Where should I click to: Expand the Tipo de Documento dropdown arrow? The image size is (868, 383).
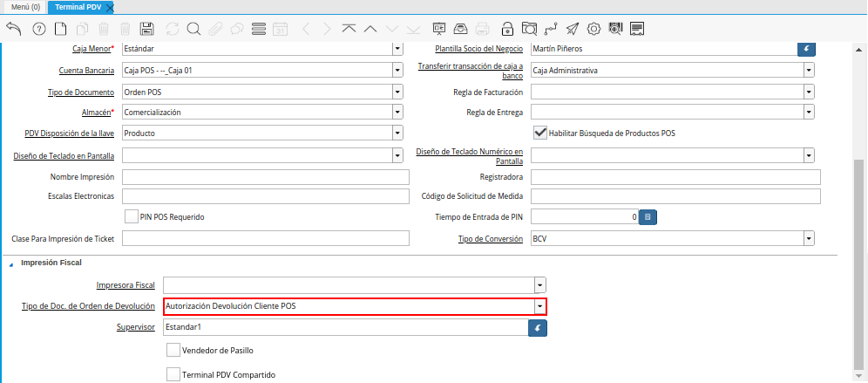[x=397, y=92]
